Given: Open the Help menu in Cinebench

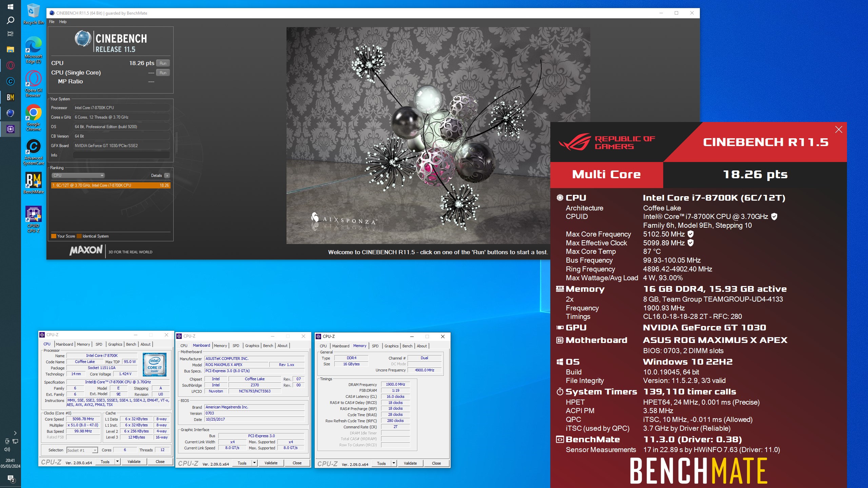Looking at the screenshot, I should pos(63,22).
